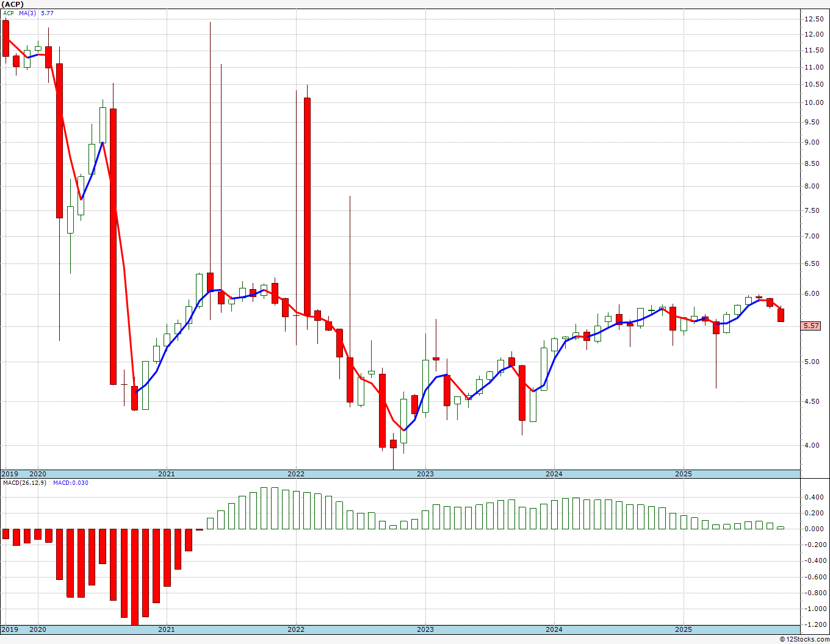Click the deepest red MACD bar reaching -1.200
The height and width of the screenshot is (644, 830).
pos(134,577)
